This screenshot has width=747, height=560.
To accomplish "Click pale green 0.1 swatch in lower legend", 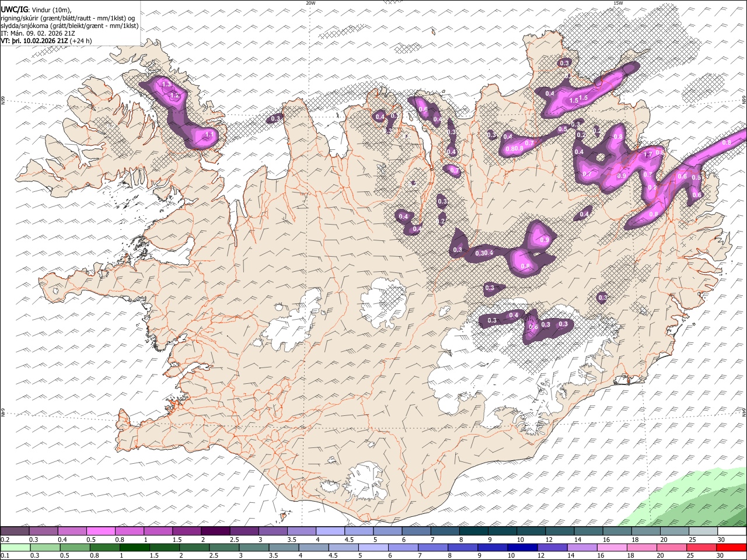I will point(15,547).
